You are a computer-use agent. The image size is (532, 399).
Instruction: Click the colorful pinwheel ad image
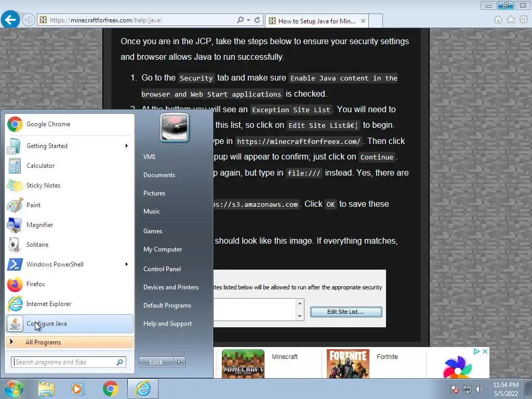pos(458,367)
